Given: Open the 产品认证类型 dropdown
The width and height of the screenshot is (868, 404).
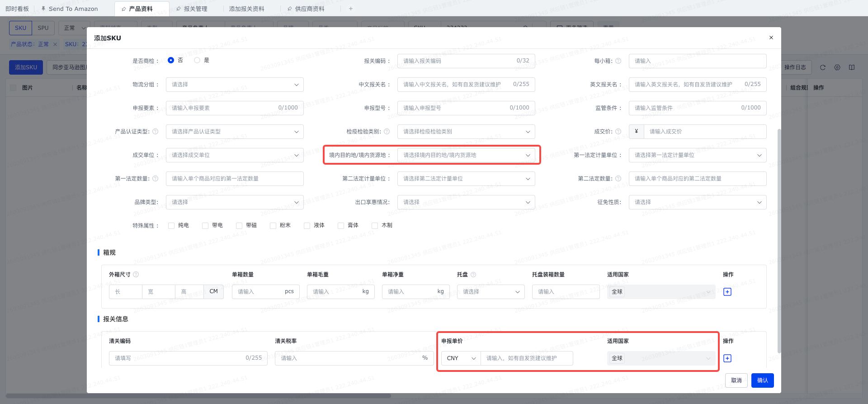Looking at the screenshot, I should click(x=235, y=132).
